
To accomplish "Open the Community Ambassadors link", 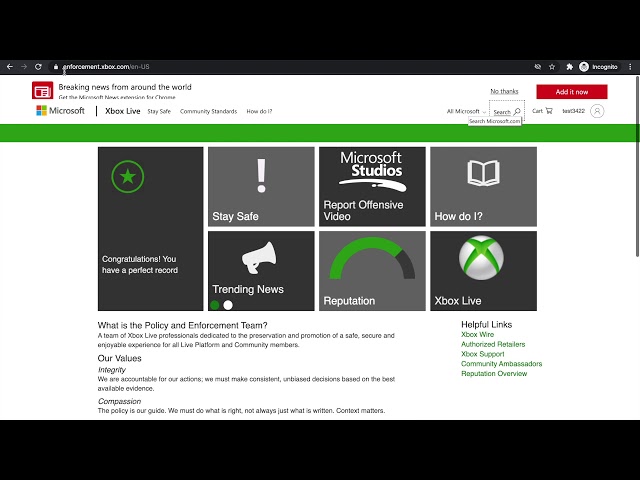I will coord(502,364).
